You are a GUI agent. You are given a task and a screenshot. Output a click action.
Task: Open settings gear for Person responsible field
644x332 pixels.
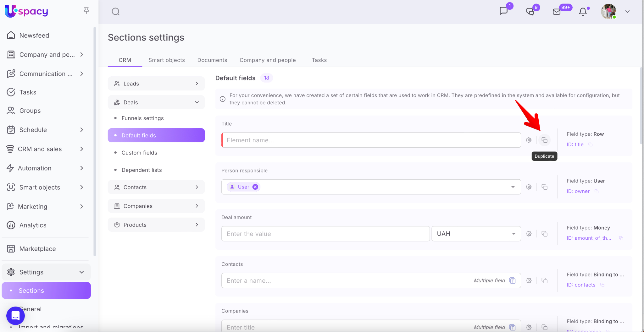pos(529,187)
